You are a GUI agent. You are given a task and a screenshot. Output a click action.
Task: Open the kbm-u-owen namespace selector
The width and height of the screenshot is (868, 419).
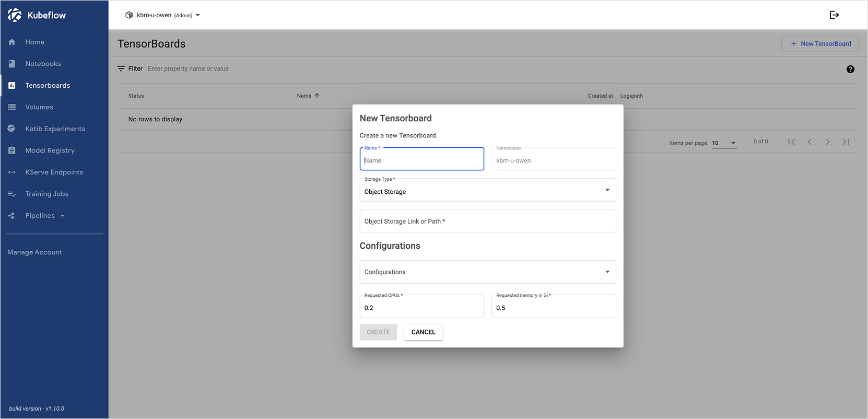[x=163, y=15]
